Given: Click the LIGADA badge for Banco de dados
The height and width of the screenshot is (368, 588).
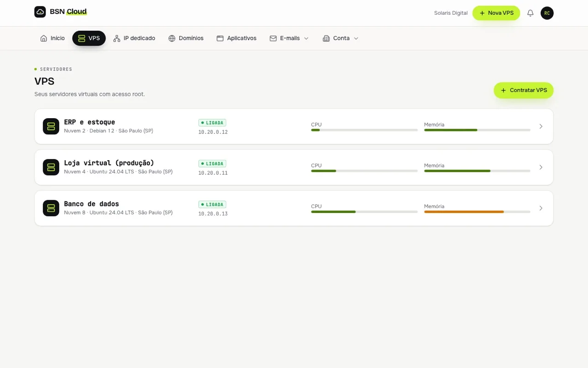Looking at the screenshot, I should click(x=212, y=205).
